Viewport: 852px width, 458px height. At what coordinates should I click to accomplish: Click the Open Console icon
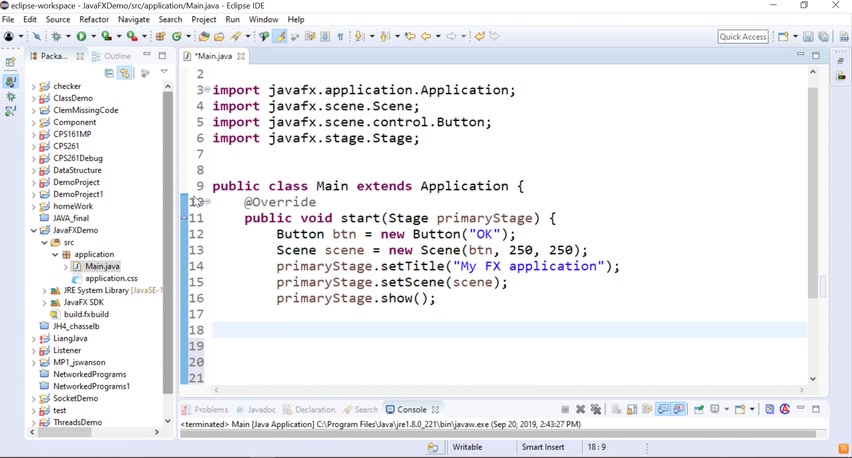pos(740,409)
